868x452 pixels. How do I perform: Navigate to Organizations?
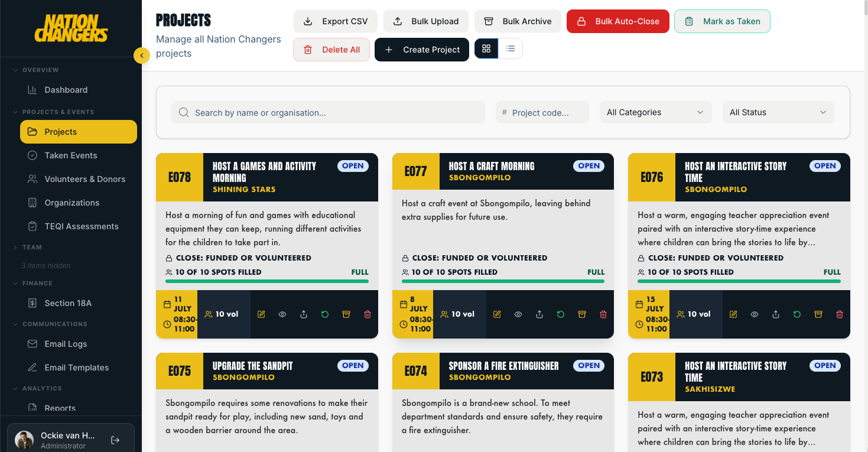[79, 203]
